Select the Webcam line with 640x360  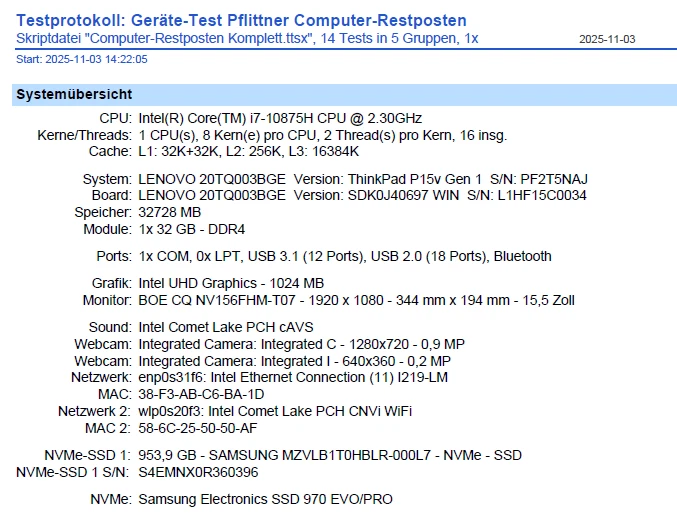pos(294,361)
